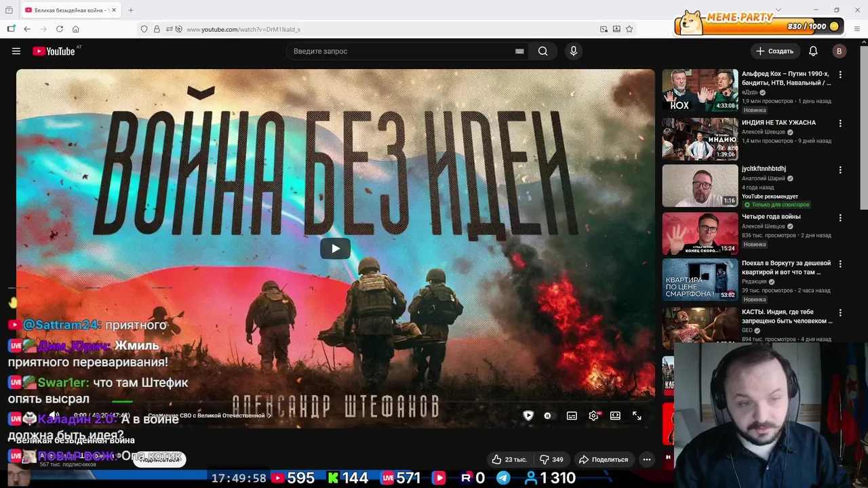
Task: Click the Rutube 'R' icon in stats bar
Action: [x=466, y=478]
